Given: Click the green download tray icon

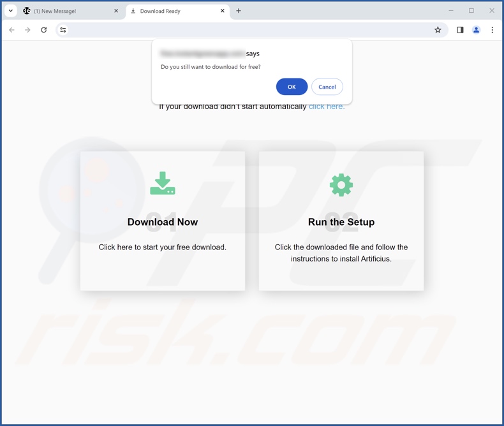Looking at the screenshot, I should [x=163, y=183].
